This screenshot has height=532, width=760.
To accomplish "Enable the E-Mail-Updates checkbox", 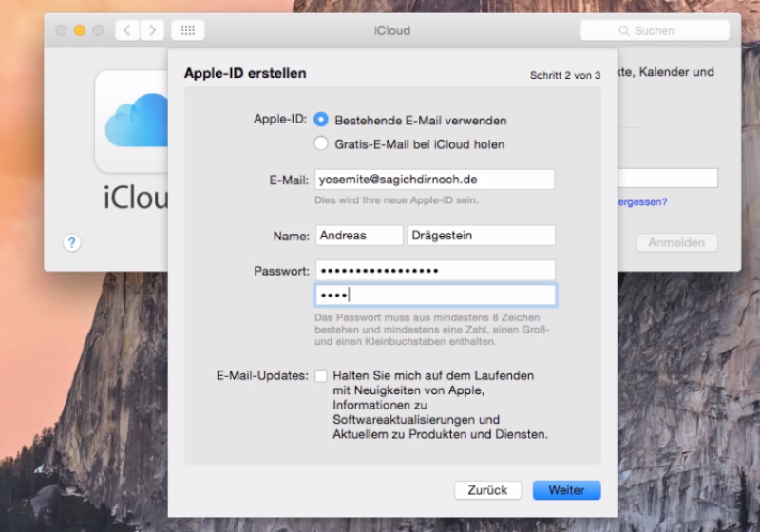I will point(321,376).
